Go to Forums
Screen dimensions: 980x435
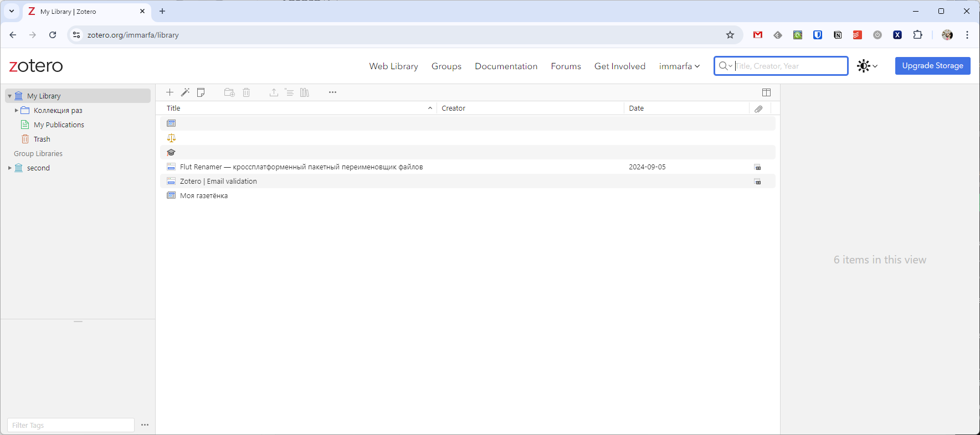click(566, 66)
